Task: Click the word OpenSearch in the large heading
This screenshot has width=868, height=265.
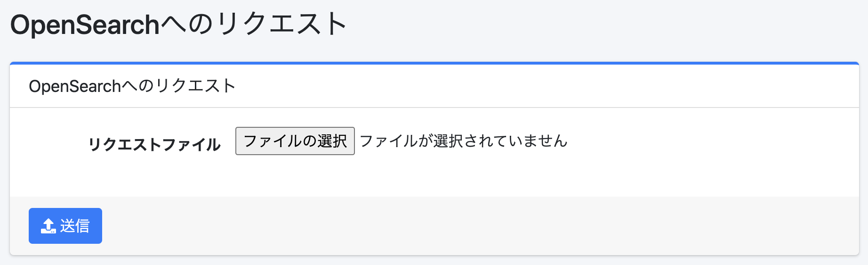Action: (85, 25)
